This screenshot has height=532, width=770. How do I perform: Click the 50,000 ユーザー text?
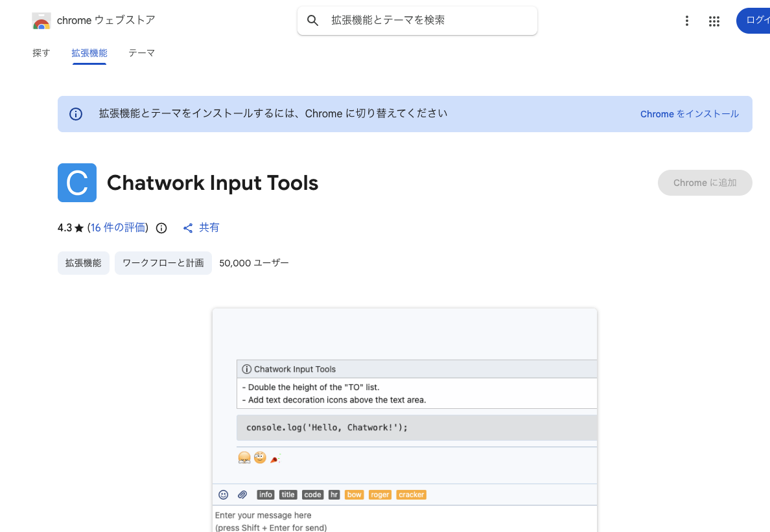[x=254, y=263]
